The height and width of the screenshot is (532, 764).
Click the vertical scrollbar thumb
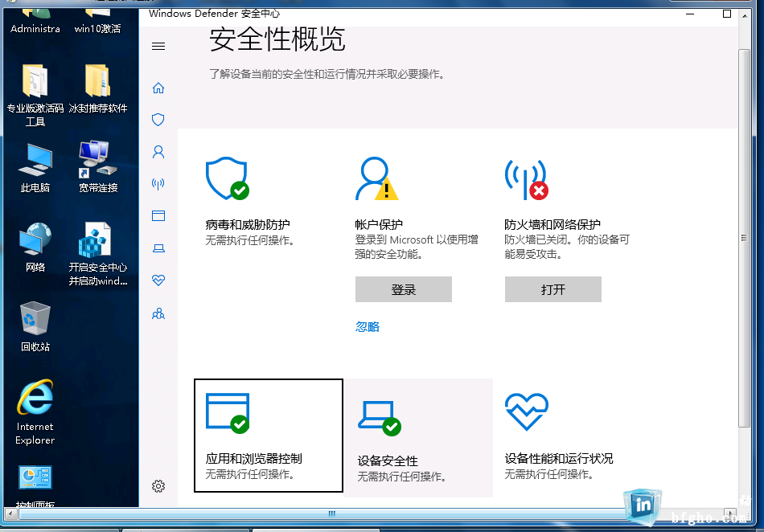(x=744, y=238)
